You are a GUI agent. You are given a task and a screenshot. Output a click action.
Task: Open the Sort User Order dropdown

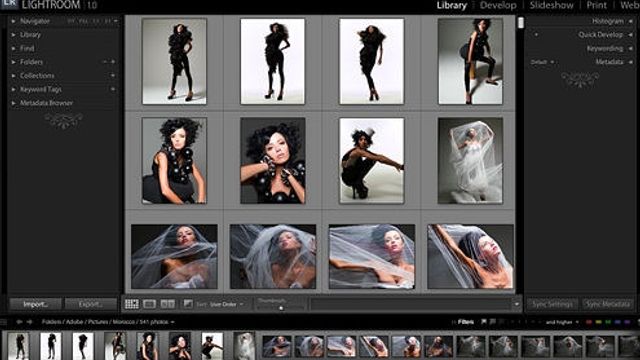point(227,304)
